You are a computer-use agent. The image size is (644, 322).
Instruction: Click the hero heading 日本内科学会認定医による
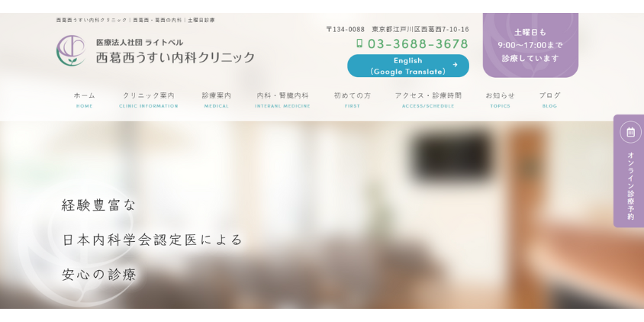click(x=153, y=240)
